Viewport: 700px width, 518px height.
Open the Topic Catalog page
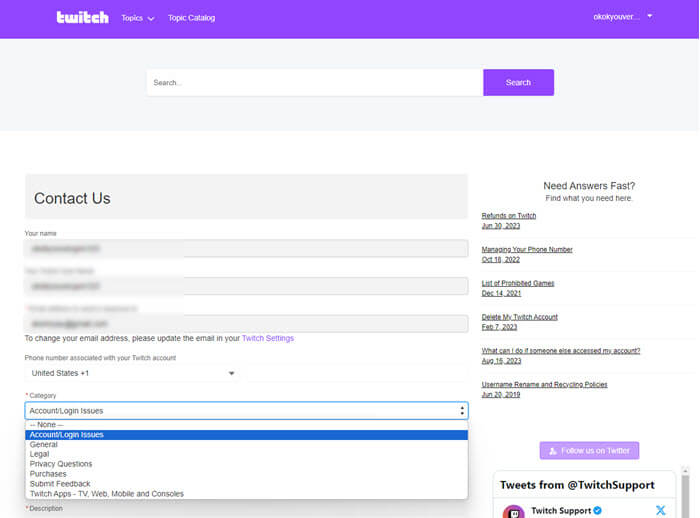pyautogui.click(x=191, y=18)
